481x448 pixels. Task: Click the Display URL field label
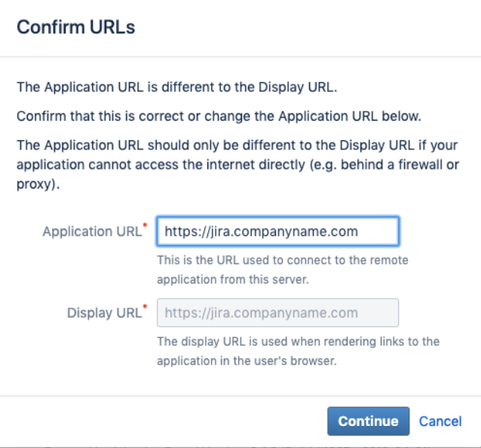coord(105,313)
